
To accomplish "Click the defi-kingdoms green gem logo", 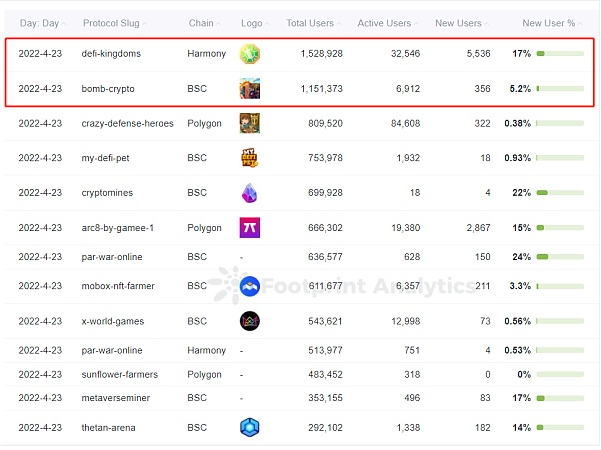I will coord(250,54).
